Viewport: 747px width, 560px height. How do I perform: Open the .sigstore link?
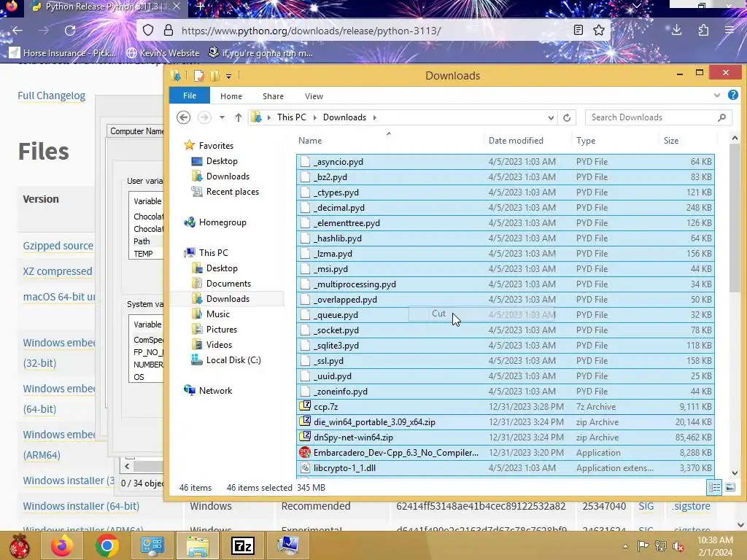click(x=692, y=506)
